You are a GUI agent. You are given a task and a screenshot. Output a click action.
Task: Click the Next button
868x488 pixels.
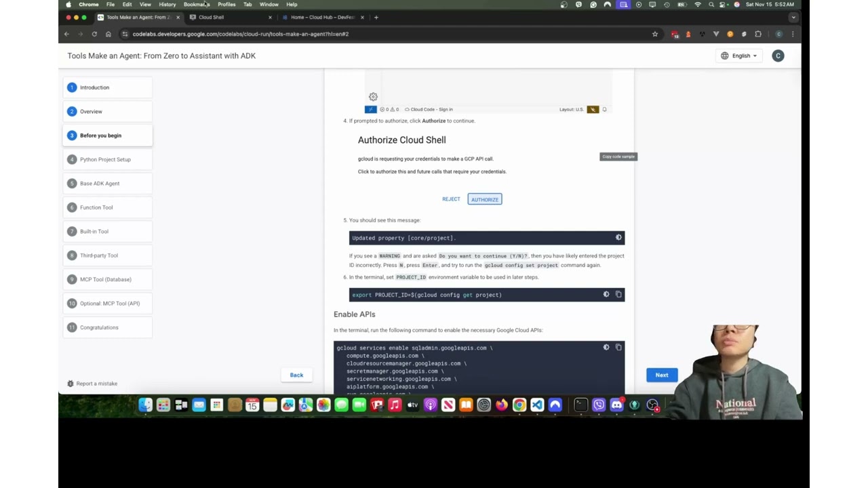click(x=662, y=375)
